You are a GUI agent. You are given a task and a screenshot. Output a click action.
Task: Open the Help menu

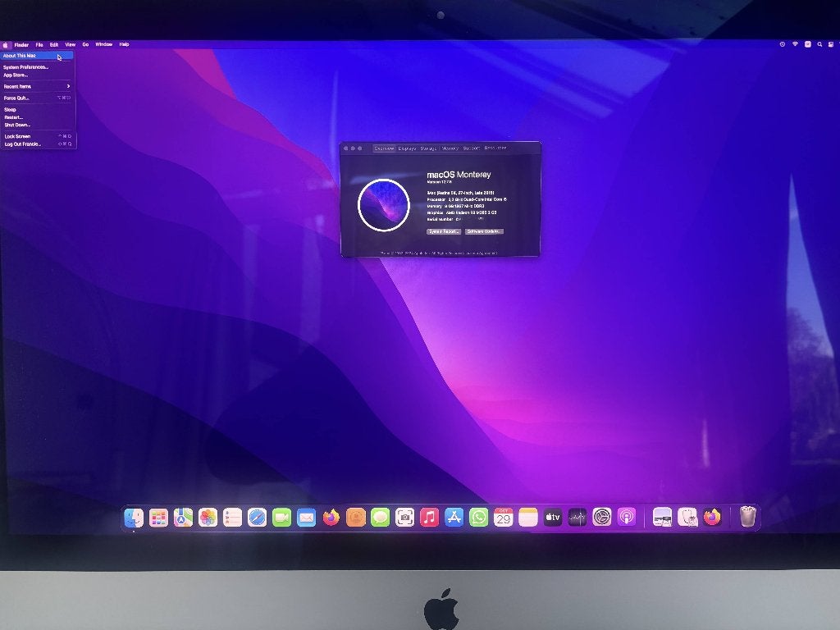click(x=125, y=44)
